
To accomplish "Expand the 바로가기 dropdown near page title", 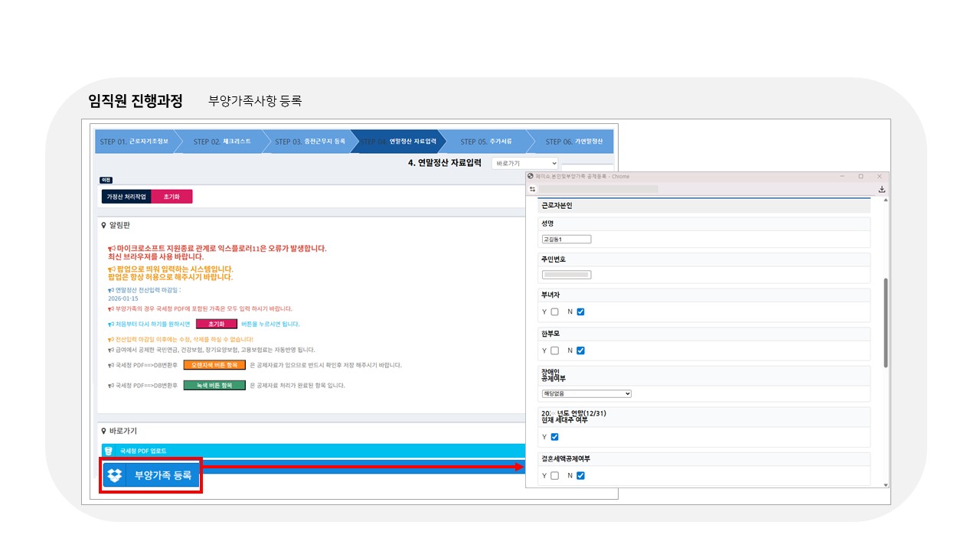I will tap(524, 163).
